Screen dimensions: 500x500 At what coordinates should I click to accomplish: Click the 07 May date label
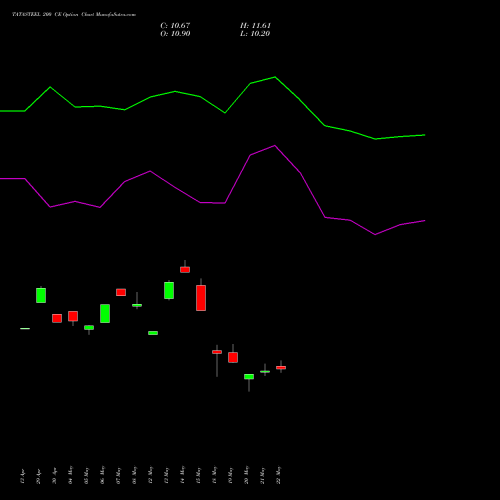pos(119,475)
